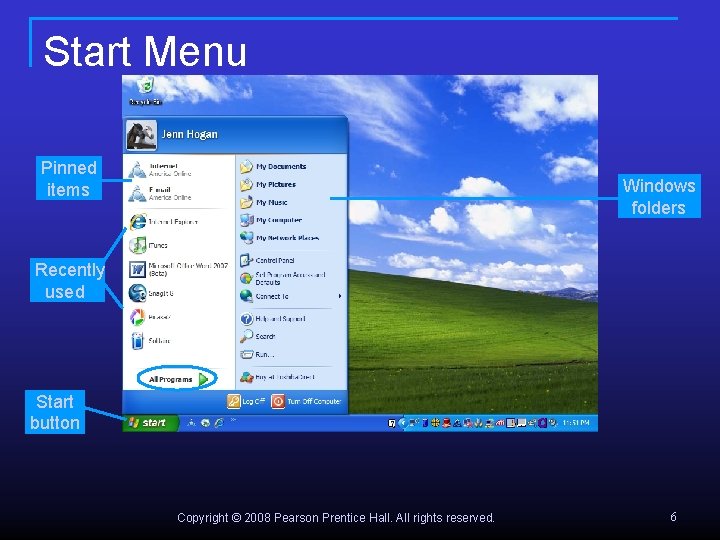Screen dimensions: 720x540
Task: Expand the Connect To submenu
Action: [291, 296]
